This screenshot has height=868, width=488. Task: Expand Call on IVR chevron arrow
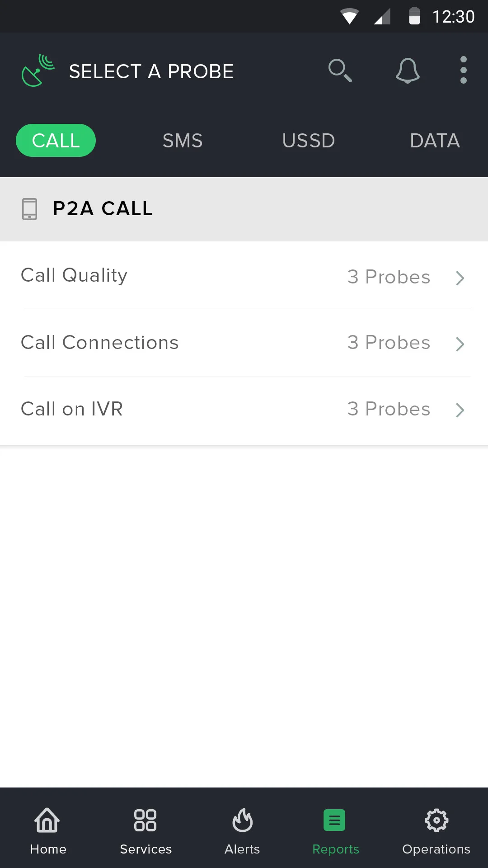tap(460, 410)
